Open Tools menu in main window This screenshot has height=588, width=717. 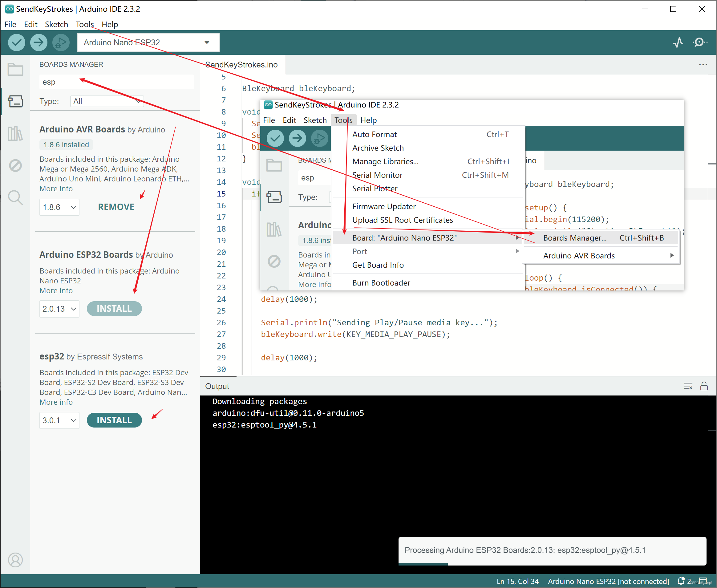(x=85, y=24)
